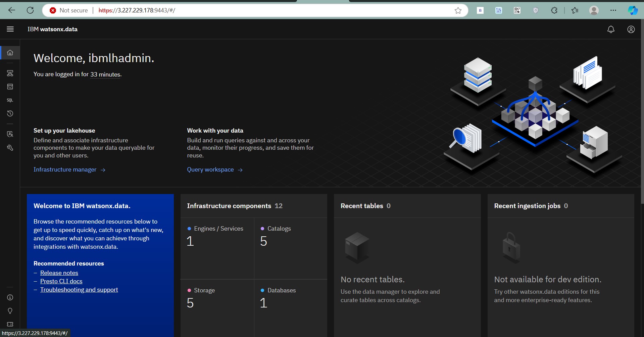This screenshot has width=644, height=337.
Task: Open Troubleshooting and support link
Action: (79, 290)
